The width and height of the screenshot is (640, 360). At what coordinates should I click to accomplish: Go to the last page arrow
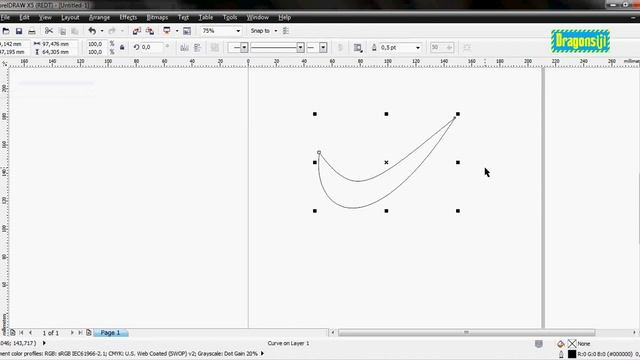[x=80, y=333]
